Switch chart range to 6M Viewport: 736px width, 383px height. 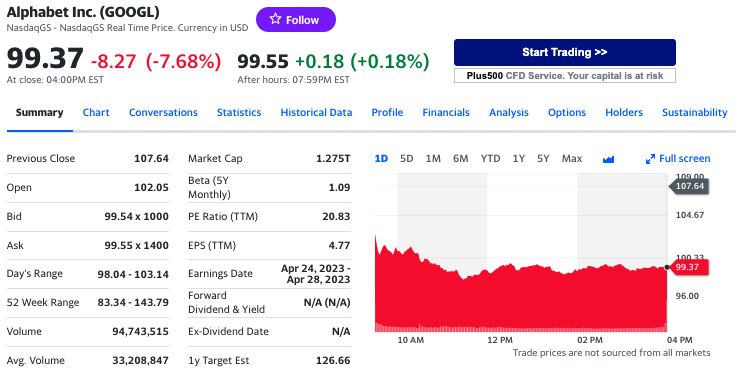(460, 159)
